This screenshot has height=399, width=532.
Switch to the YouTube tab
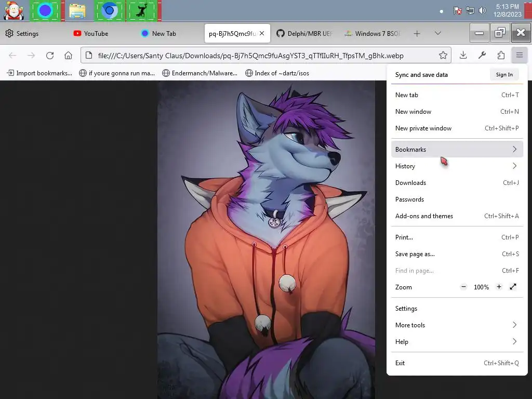(x=102, y=33)
